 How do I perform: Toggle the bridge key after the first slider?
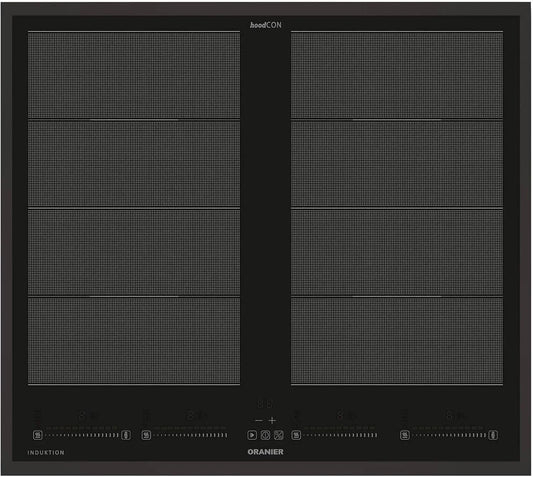[x=126, y=435]
